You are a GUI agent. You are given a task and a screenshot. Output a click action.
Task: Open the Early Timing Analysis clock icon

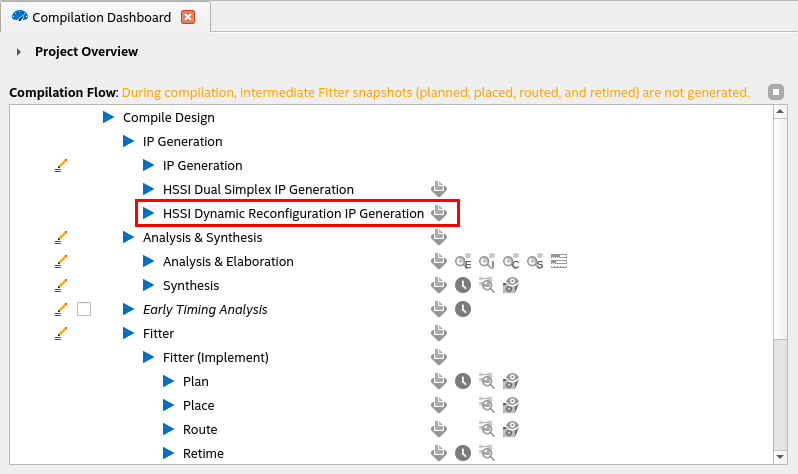[x=463, y=309]
